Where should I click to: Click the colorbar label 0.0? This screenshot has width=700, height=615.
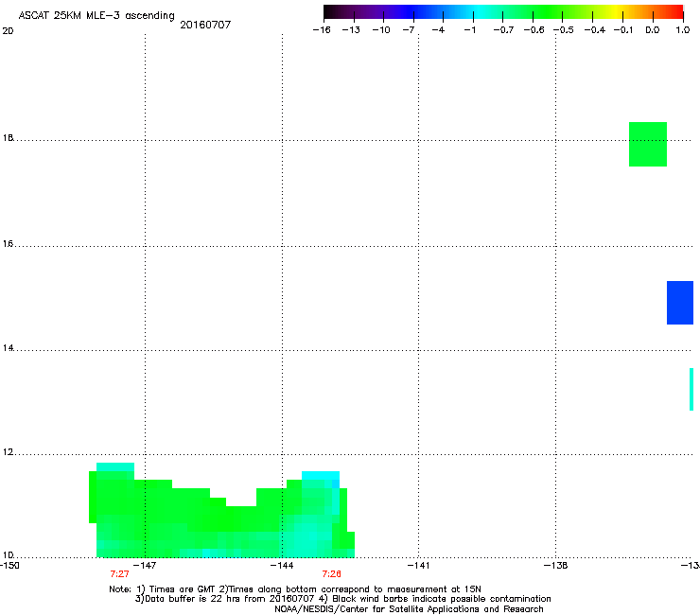653,30
